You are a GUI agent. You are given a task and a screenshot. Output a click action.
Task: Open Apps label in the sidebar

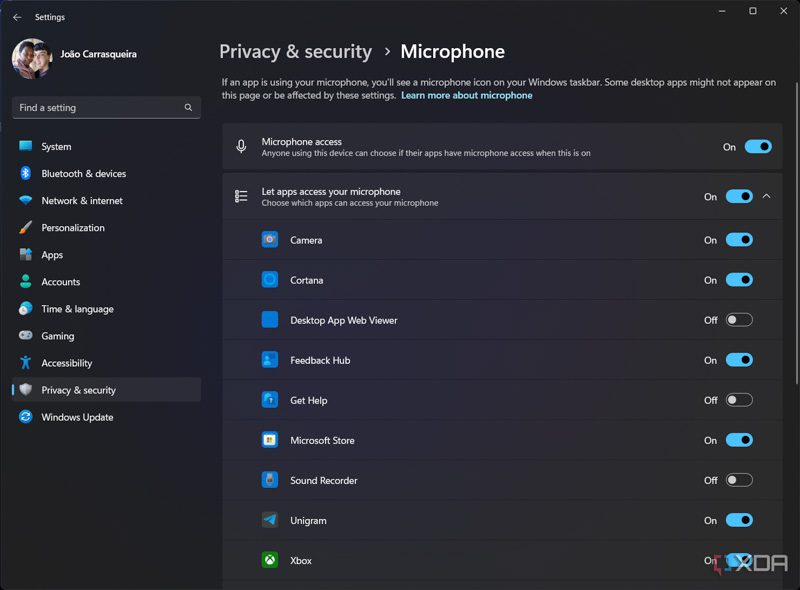click(x=52, y=255)
